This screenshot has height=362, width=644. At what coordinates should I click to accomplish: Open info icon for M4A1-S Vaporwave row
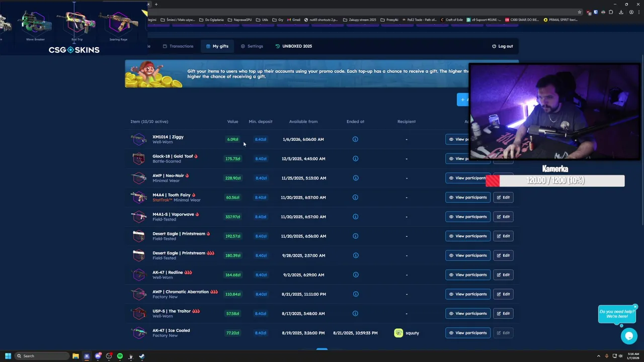(355, 217)
